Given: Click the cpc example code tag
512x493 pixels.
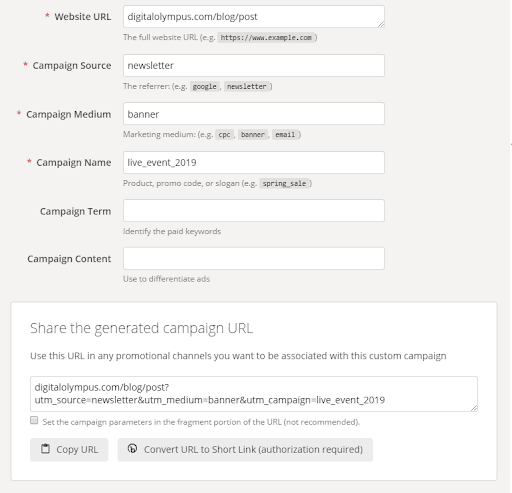Looking at the screenshot, I should [x=224, y=135].
